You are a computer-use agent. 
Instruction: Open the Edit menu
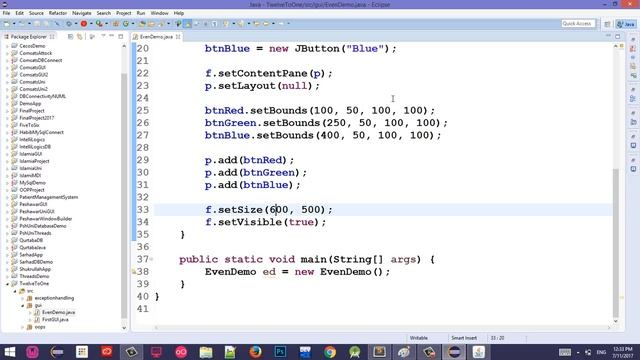tap(19, 13)
